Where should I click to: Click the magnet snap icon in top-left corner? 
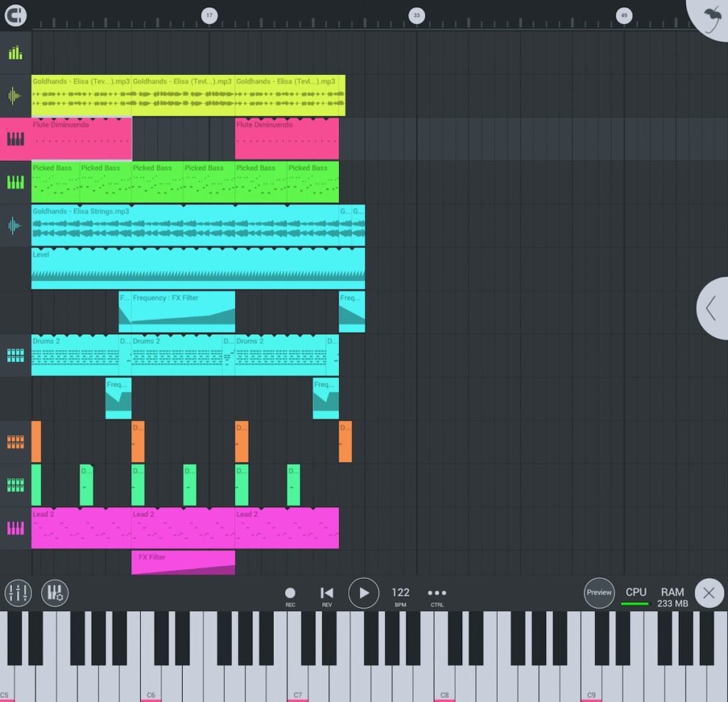[15, 15]
